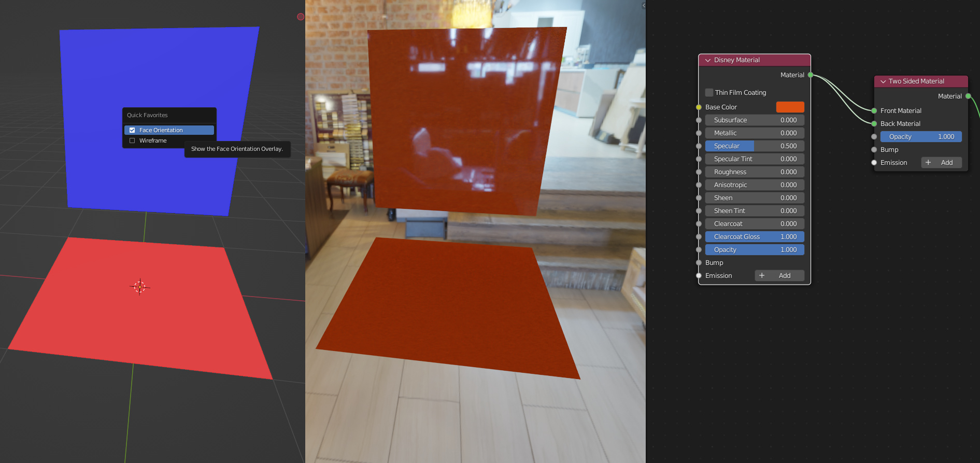Image resolution: width=980 pixels, height=463 pixels.
Task: Expand the sidebar arrow in render viewport
Action: [644, 6]
